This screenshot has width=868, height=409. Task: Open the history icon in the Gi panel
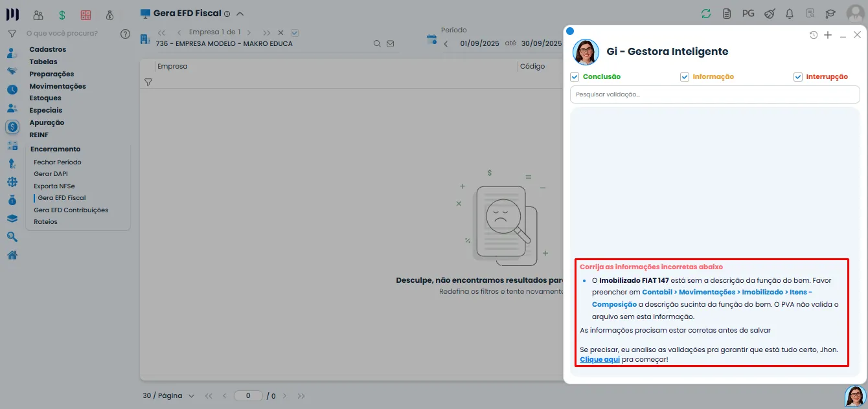[814, 35]
